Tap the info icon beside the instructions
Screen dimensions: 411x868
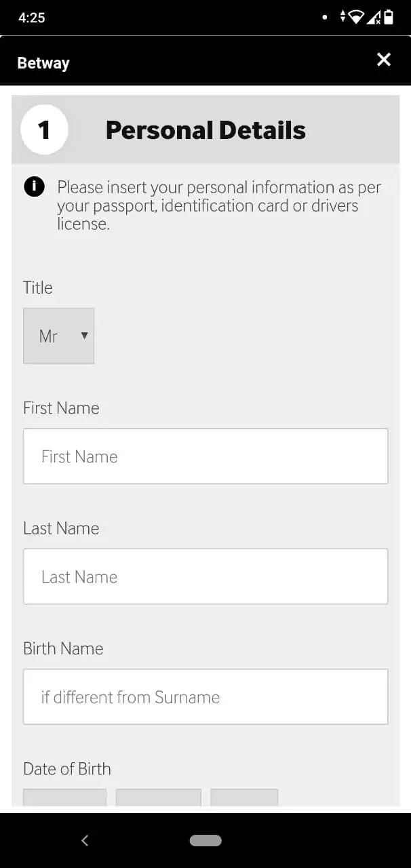click(34, 186)
